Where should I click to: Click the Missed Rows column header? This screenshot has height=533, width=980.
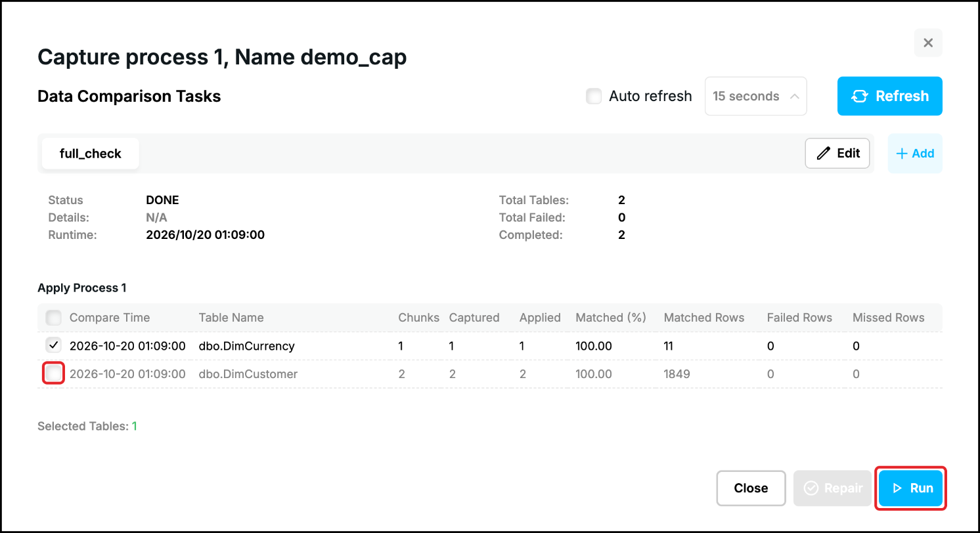(889, 318)
